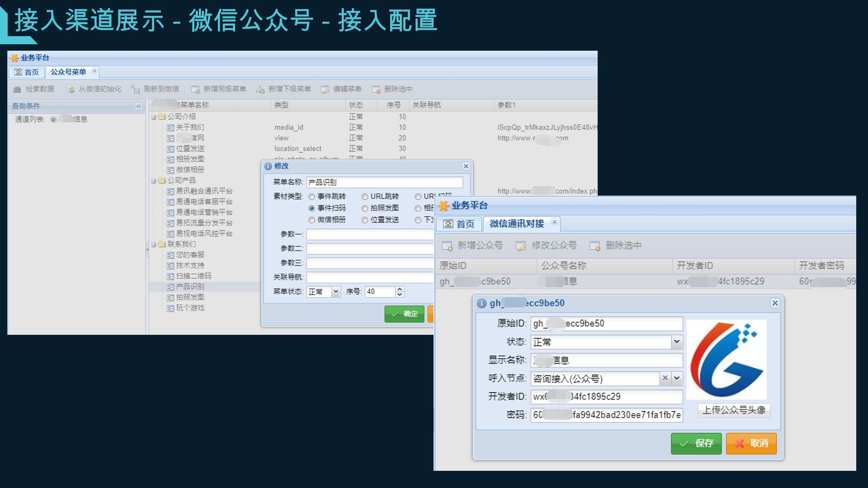Click 确定 button in 修改 dialog

coord(405,314)
